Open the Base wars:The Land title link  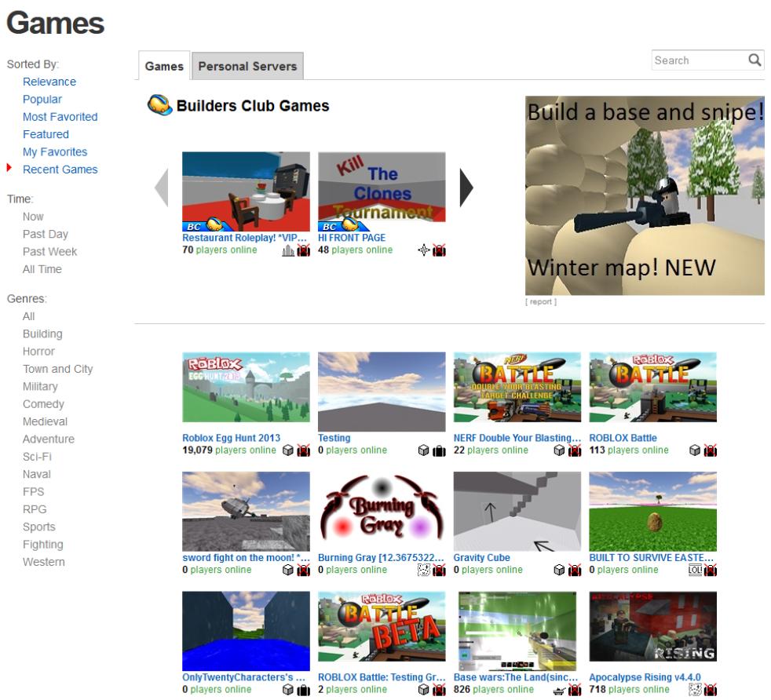(515, 677)
